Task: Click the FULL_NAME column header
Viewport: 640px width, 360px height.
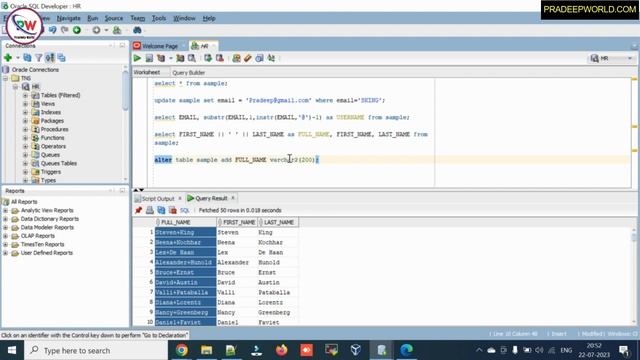Action: (185, 222)
